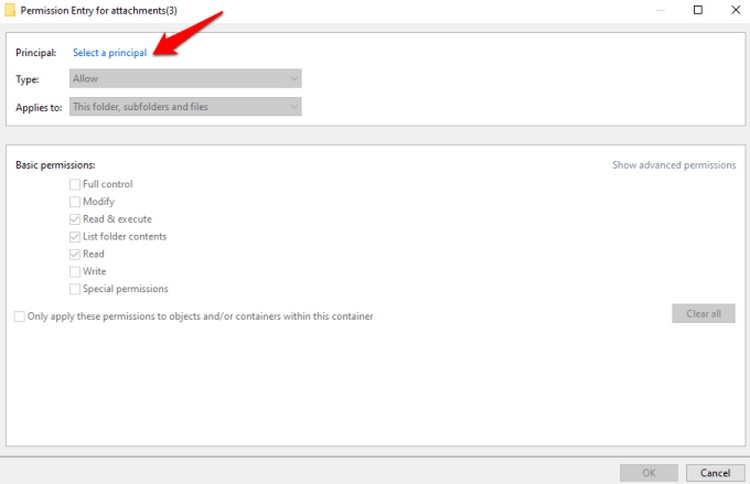
Task: Open the Type dropdown showing Allow
Action: [x=185, y=78]
